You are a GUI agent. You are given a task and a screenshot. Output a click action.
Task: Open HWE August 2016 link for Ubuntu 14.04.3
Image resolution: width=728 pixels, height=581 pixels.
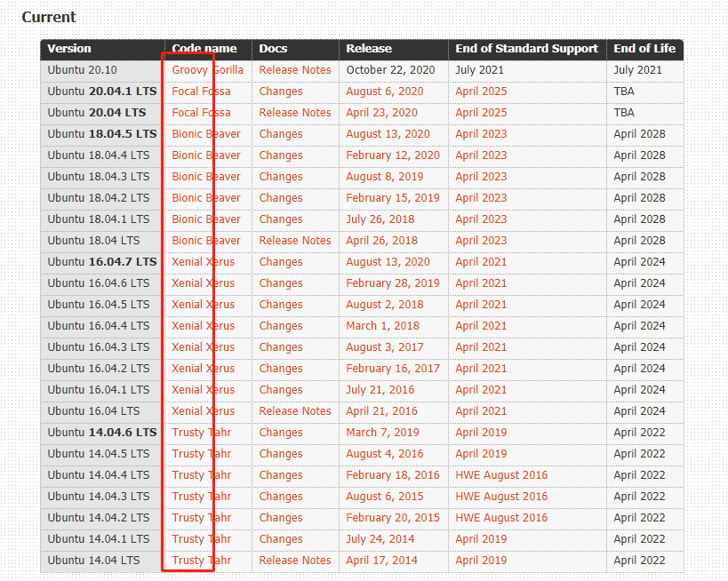pos(501,497)
